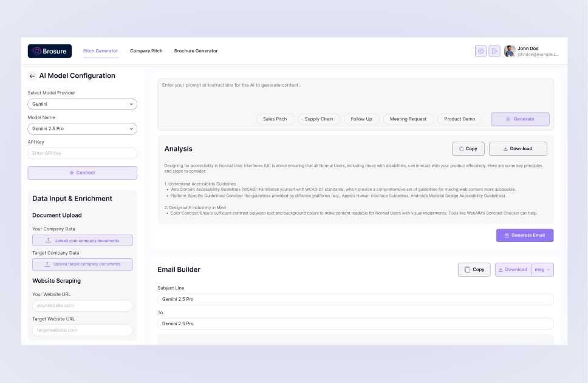Select the Sales Pitch prompt chip
The width and height of the screenshot is (588, 383).
point(275,119)
